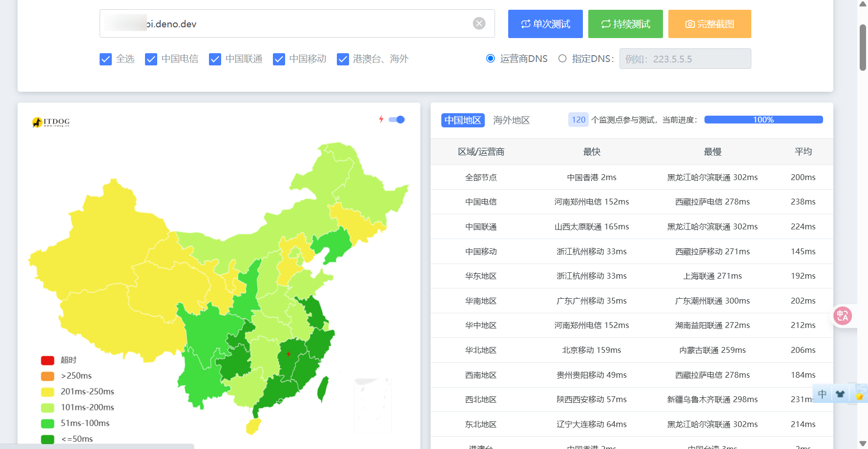This screenshot has height=449, width=868.
Task: Click the 持续测试 button
Action: (x=625, y=24)
